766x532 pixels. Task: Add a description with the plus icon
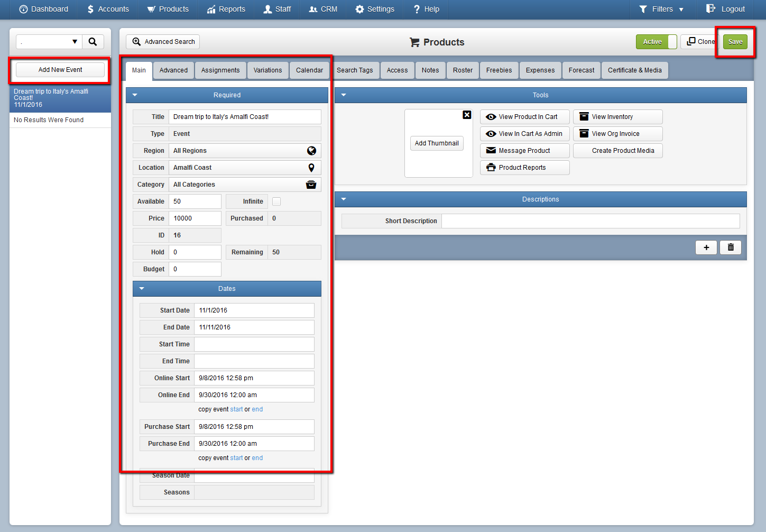point(706,247)
